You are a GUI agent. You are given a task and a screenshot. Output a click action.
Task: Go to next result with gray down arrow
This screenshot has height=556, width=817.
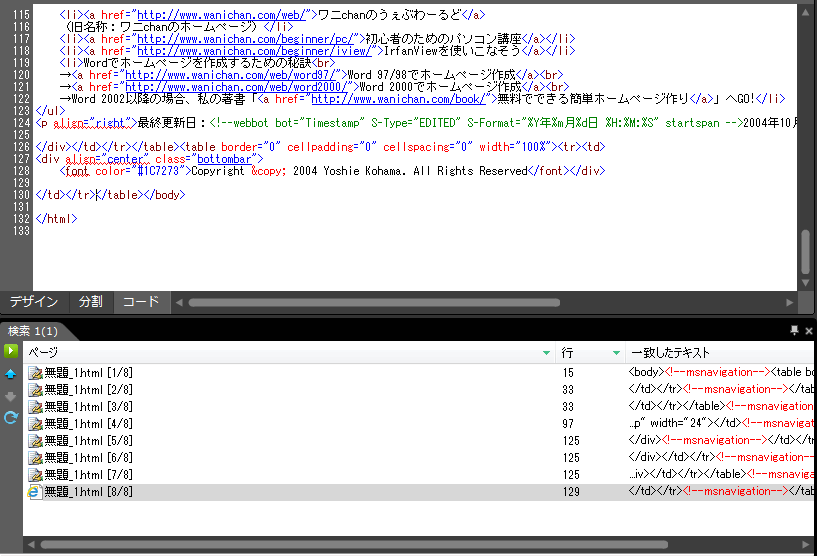tap(10, 397)
